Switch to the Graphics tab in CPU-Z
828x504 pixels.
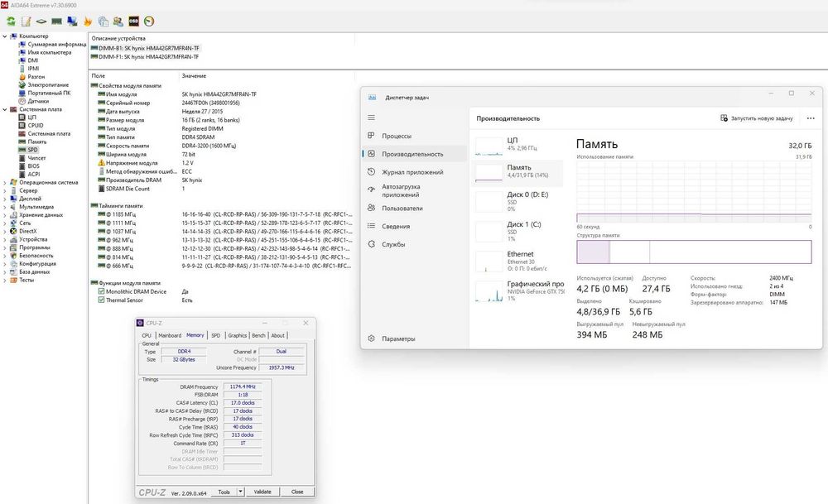click(237, 336)
